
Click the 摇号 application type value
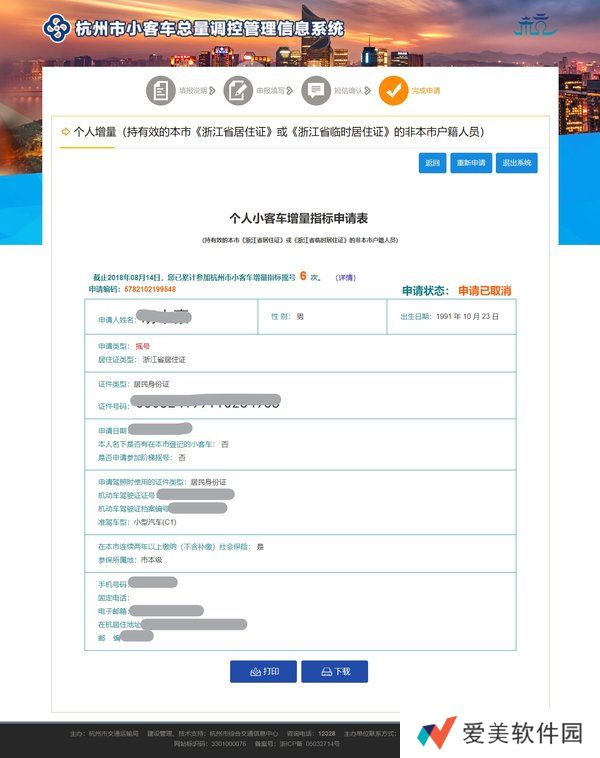(143, 346)
